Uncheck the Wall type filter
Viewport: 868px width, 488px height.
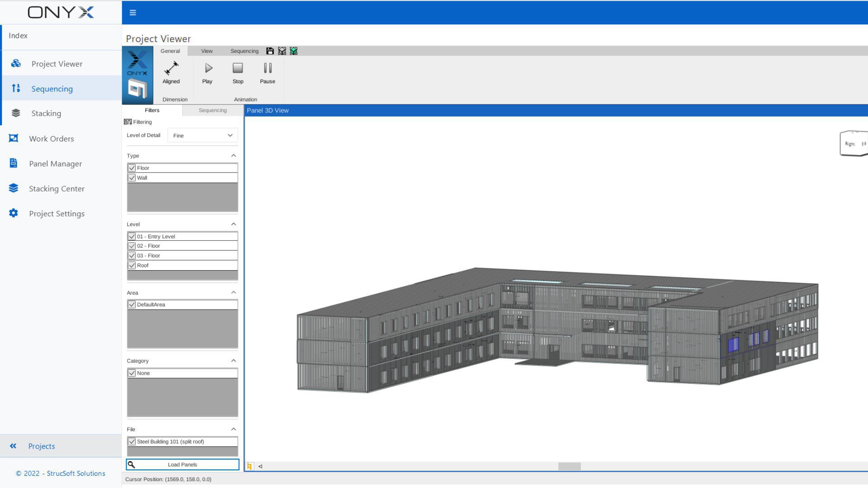[x=132, y=178]
